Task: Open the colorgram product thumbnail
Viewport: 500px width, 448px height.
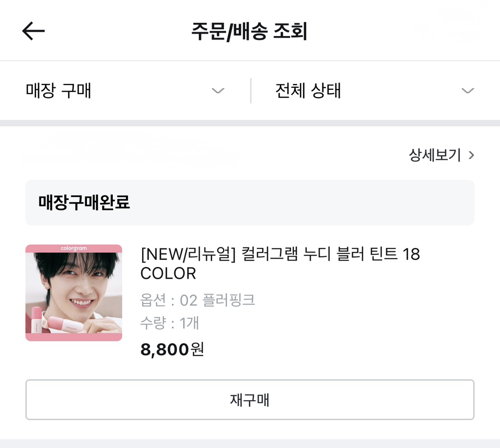Action: tap(74, 292)
